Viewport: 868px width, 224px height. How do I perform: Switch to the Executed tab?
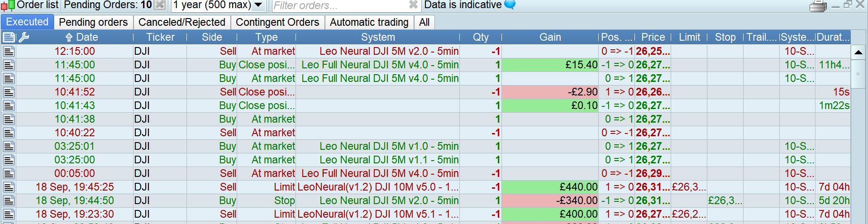click(x=27, y=22)
